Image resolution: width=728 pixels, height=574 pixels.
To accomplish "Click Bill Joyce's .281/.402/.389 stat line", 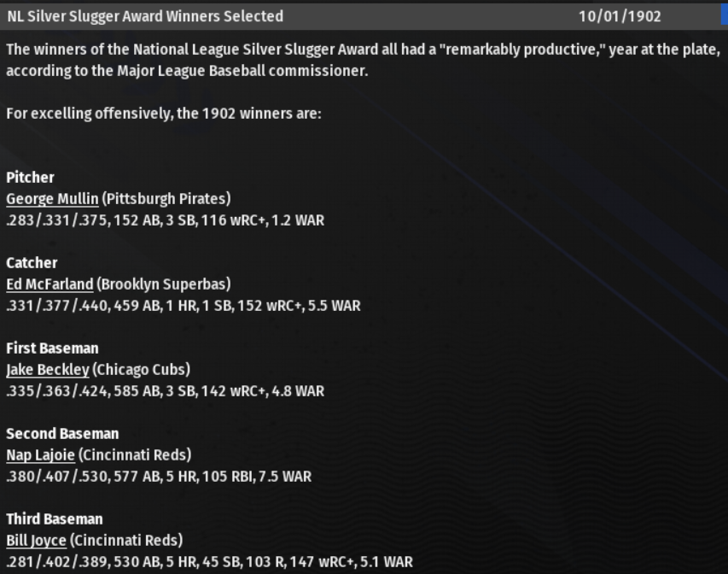I will [209, 562].
